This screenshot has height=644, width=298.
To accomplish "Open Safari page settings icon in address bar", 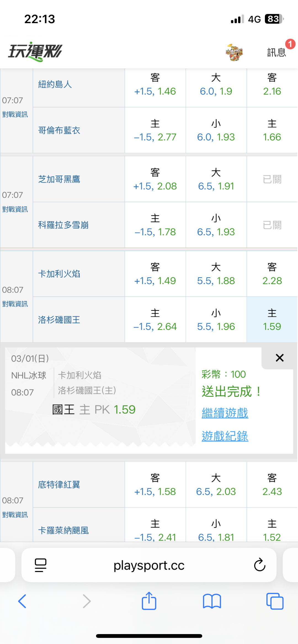I will pyautogui.click(x=41, y=565).
